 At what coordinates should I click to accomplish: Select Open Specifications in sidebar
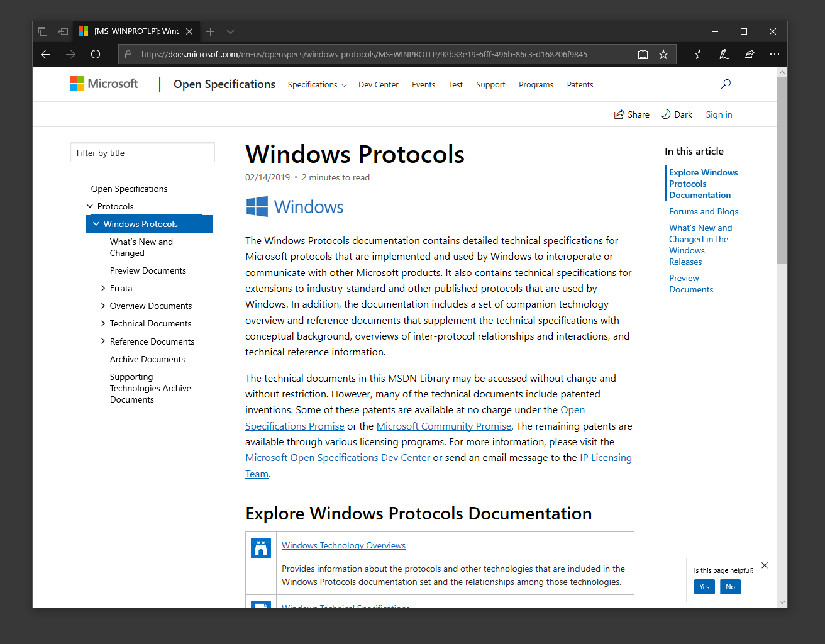[129, 189]
